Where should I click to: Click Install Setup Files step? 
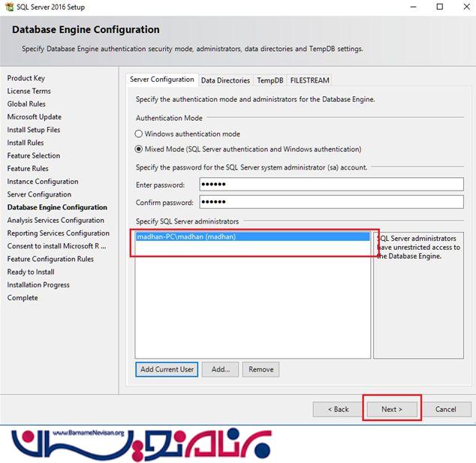[34, 130]
